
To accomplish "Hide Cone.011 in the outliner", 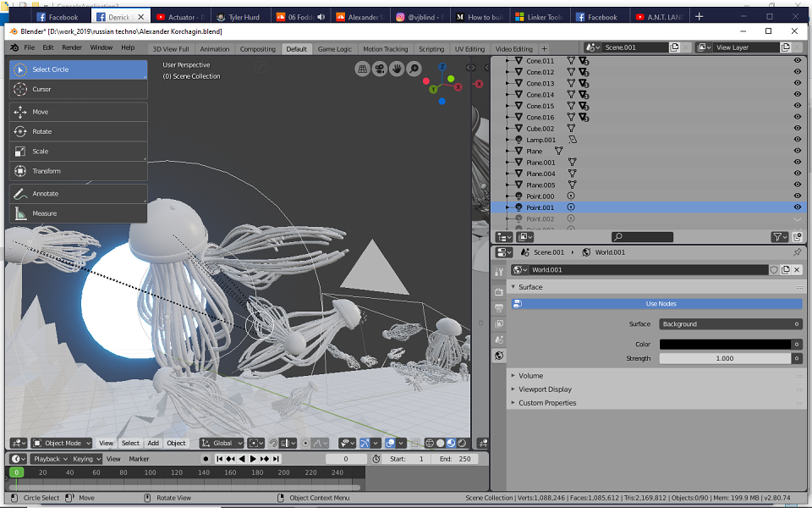I will click(798, 61).
